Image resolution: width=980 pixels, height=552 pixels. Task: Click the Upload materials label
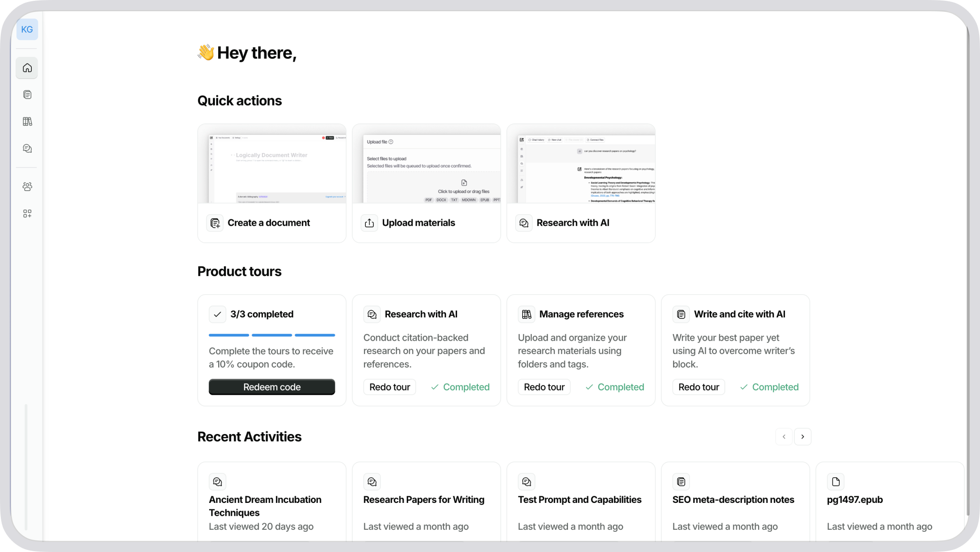click(x=418, y=223)
